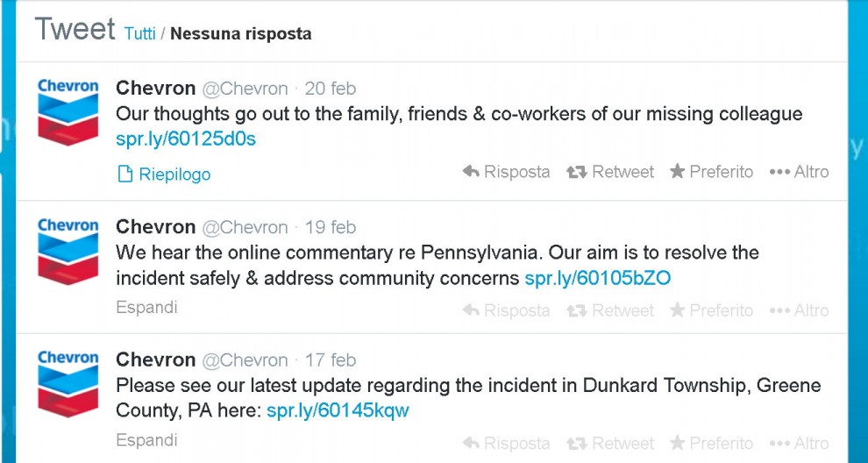Favorite the 20 feb tweet with star
868x463 pixels.
[711, 172]
